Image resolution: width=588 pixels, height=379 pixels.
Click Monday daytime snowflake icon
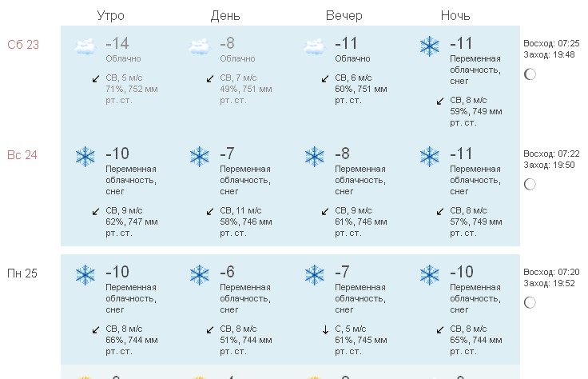[x=200, y=276]
